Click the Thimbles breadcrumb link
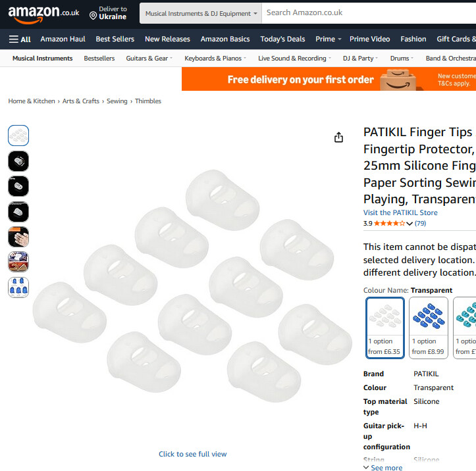476x471 pixels. [148, 101]
